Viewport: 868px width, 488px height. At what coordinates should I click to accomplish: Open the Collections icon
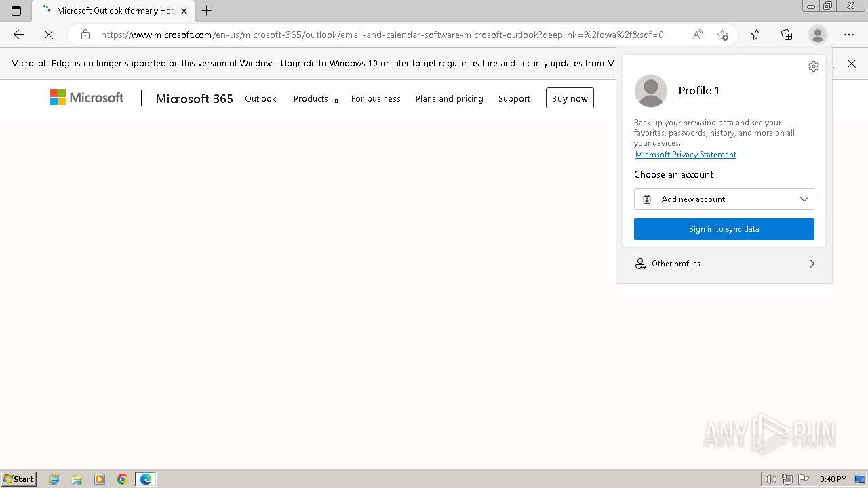(787, 35)
